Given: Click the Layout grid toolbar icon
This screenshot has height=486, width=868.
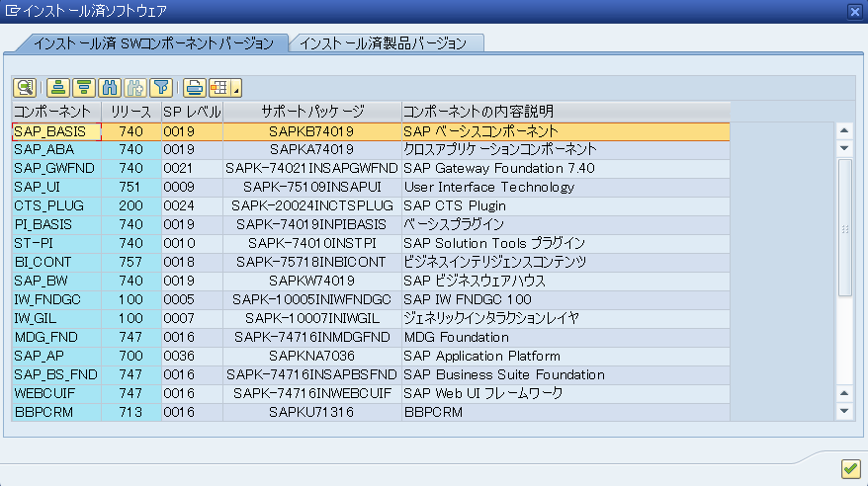Looking at the screenshot, I should 219,87.
